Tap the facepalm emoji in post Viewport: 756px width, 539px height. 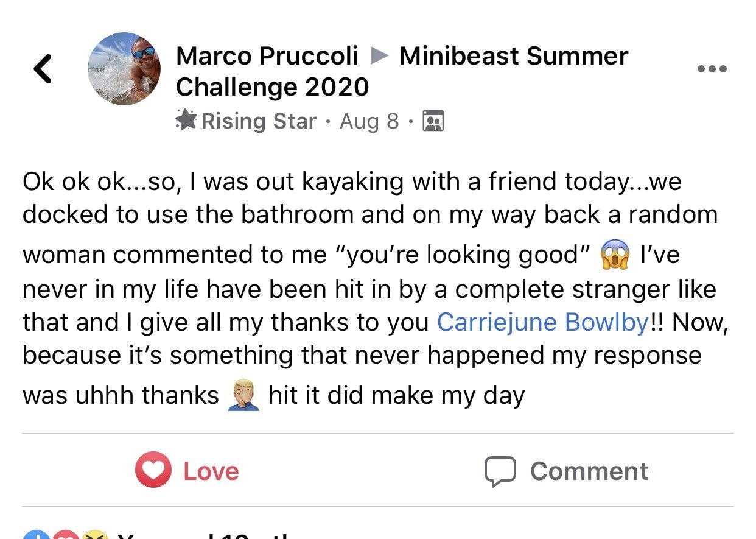coord(243,396)
